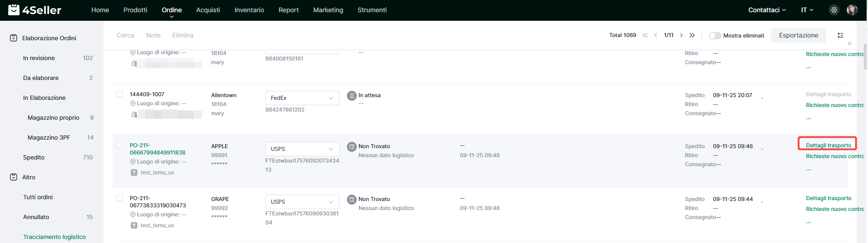Screen dimensions: 868x243
Task: Open the user avatar profile
Action: pos(852,10)
